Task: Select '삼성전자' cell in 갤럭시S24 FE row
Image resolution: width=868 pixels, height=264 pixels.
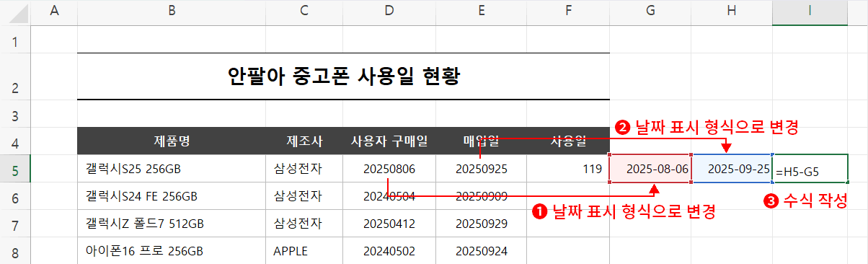Action: (304, 195)
